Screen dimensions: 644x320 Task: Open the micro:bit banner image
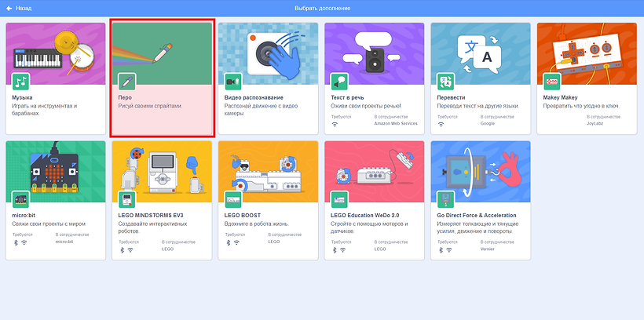pyautogui.click(x=56, y=172)
